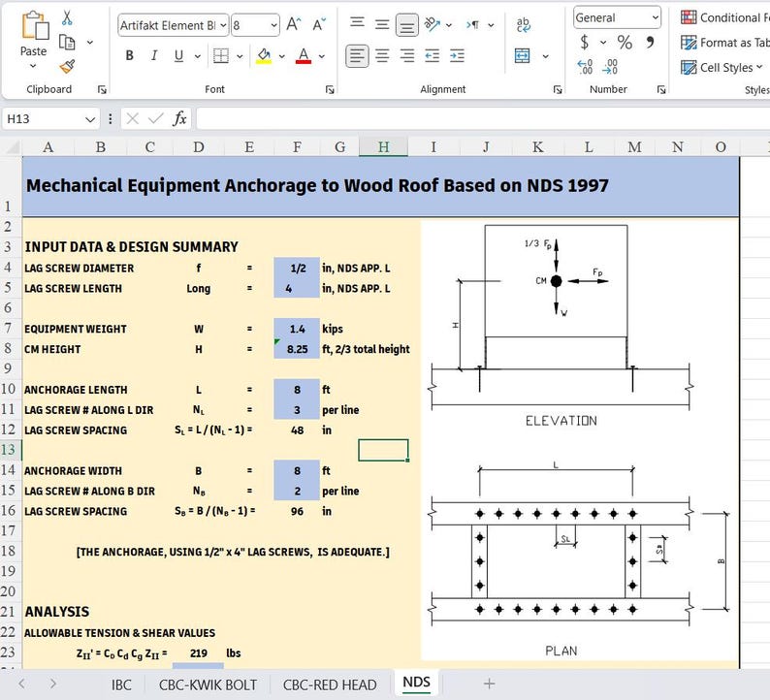Open Clipboard dialog launcher
This screenshot has width=770, height=700.
[102, 89]
